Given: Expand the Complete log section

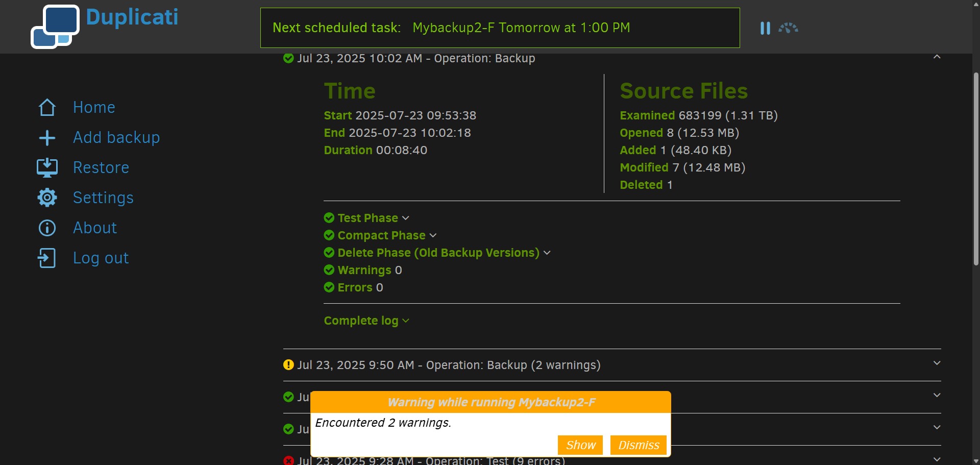Looking at the screenshot, I should (x=366, y=321).
